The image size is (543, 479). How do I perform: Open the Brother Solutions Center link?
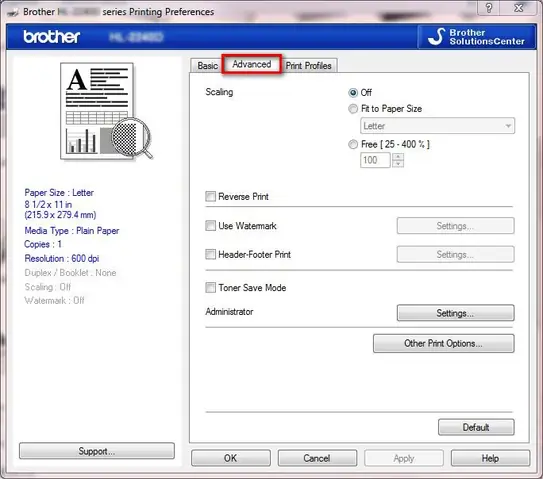click(x=477, y=37)
